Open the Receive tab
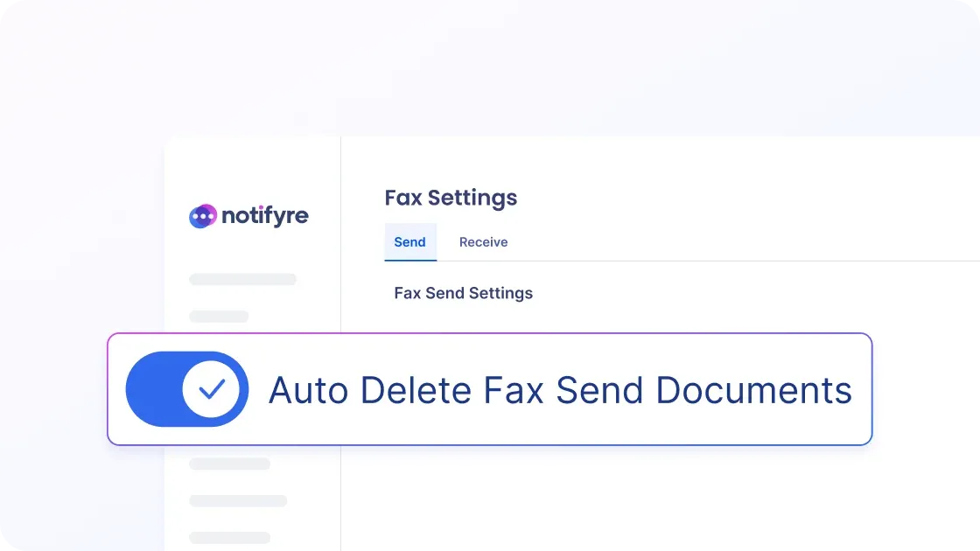The height and width of the screenshot is (551, 980). (x=483, y=242)
